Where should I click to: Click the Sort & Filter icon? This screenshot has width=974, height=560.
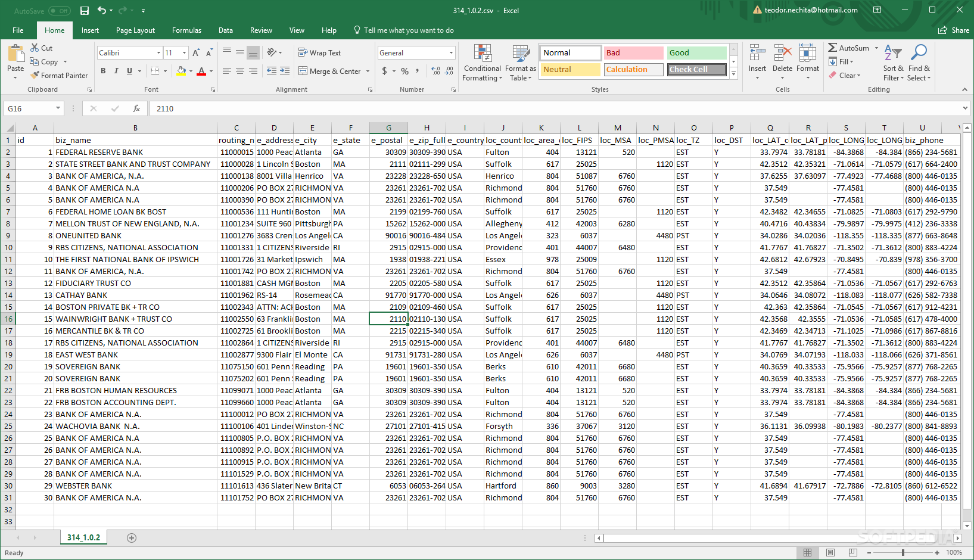pyautogui.click(x=893, y=54)
